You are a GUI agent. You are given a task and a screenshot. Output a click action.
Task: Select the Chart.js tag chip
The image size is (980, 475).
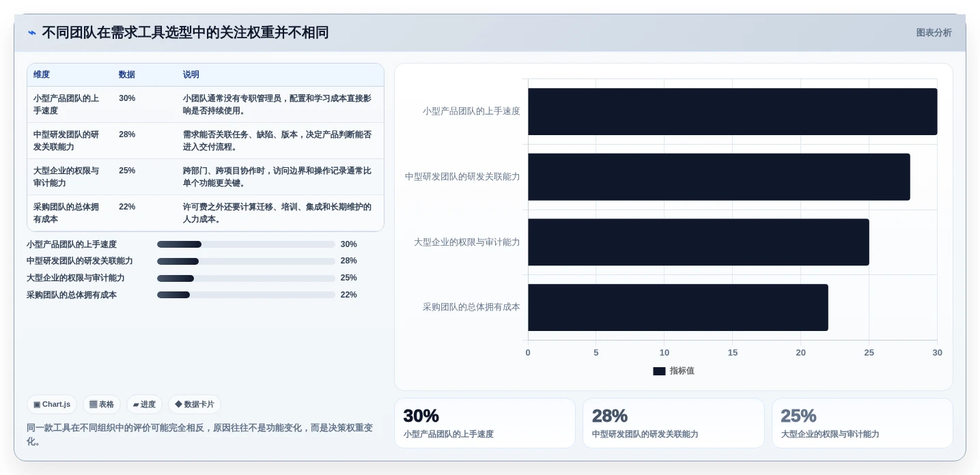pyautogui.click(x=52, y=405)
